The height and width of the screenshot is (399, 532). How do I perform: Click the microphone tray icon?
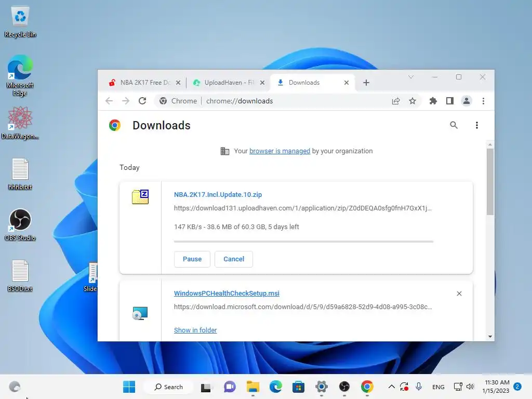[419, 387]
